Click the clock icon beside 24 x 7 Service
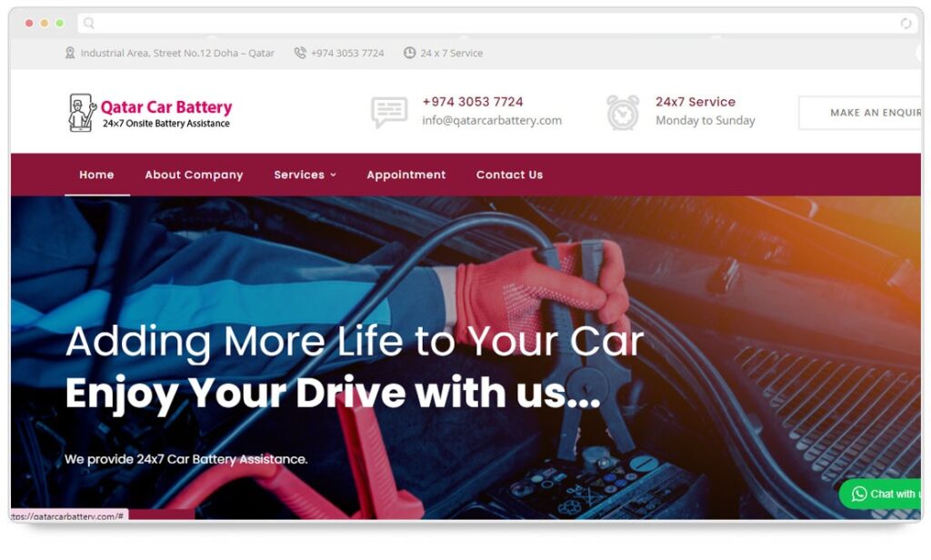This screenshot has width=931, height=560. tap(410, 53)
